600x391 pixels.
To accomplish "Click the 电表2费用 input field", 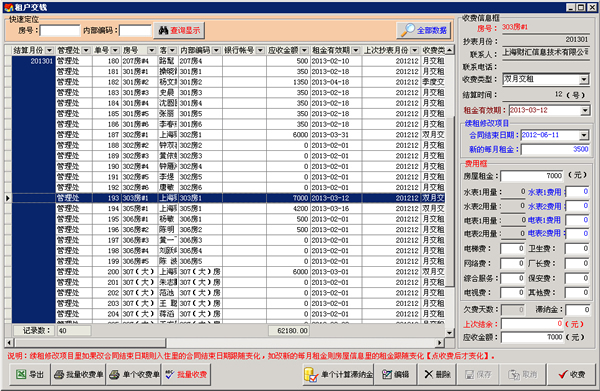I will 577,233.
